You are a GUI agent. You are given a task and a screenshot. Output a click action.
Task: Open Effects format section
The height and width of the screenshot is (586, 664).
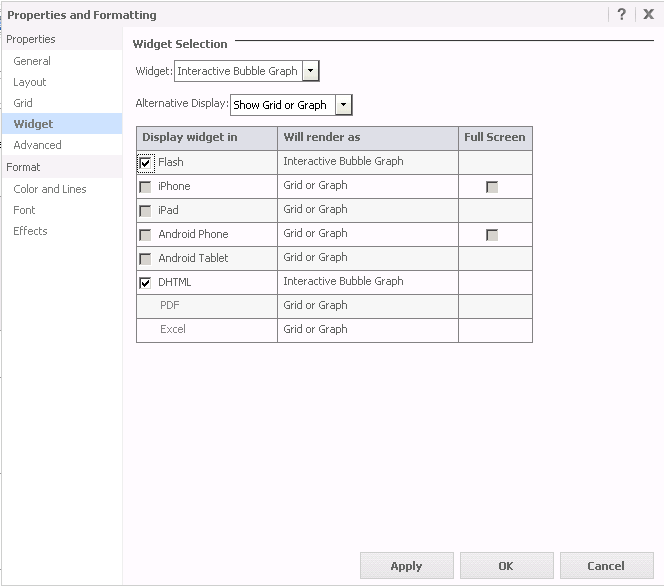coord(62,231)
